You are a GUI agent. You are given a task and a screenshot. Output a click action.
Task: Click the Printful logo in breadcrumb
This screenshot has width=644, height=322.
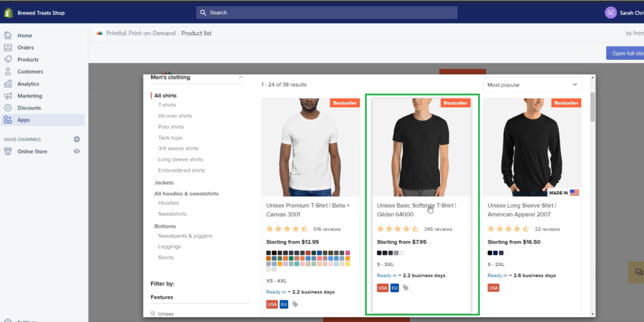[x=99, y=33]
